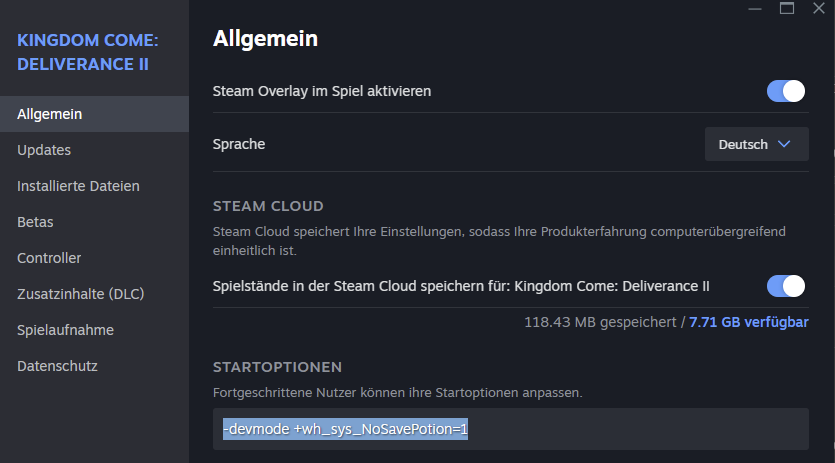Screen dimensions: 835x463
Task: Open the Updates section
Action: tap(44, 150)
